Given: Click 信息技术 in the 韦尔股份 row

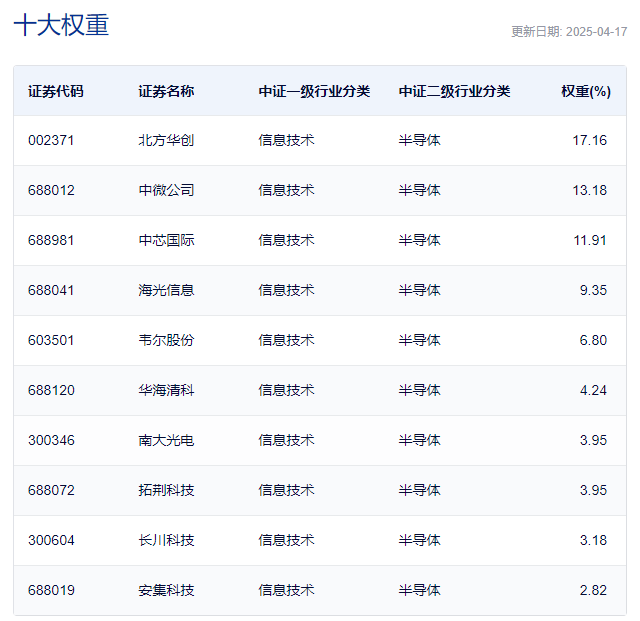Looking at the screenshot, I should coord(287,341).
